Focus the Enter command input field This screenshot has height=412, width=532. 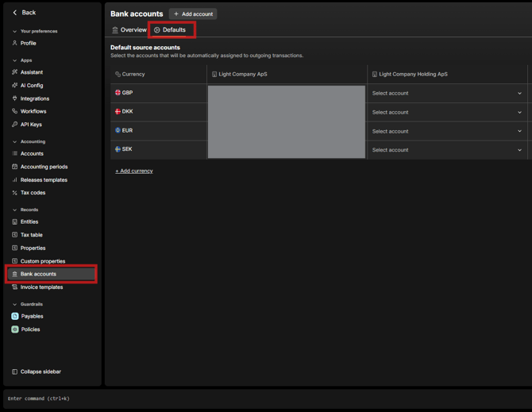click(238, 399)
